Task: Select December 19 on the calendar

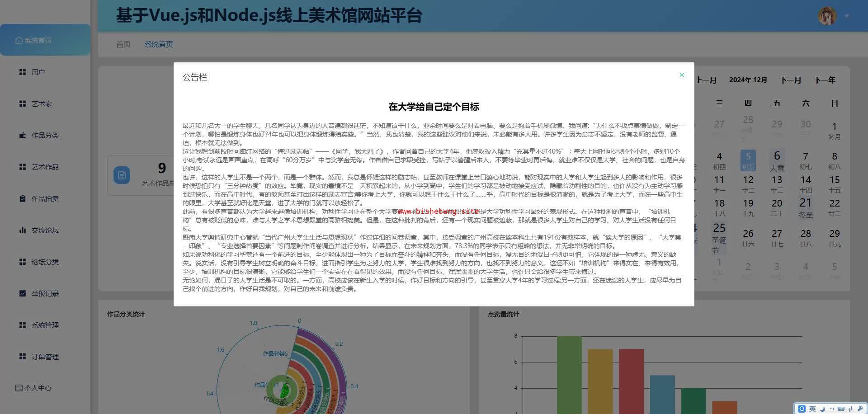Action: 748,207
